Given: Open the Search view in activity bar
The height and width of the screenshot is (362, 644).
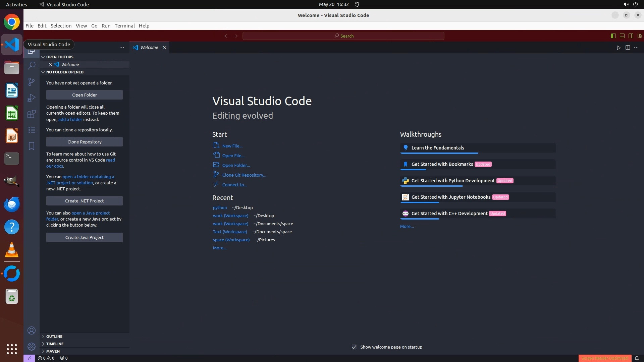Looking at the screenshot, I should click(x=32, y=65).
